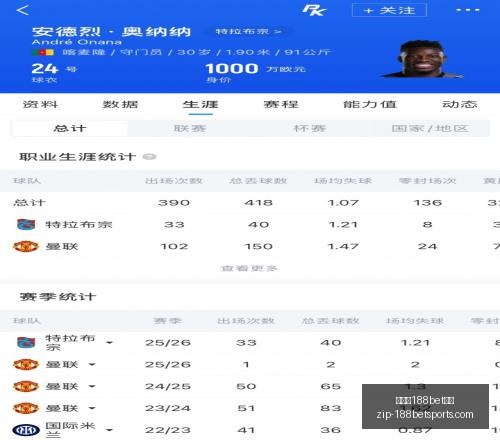The image size is (500, 440).
Task: Select the 总计 filter segment
Action: [70, 128]
